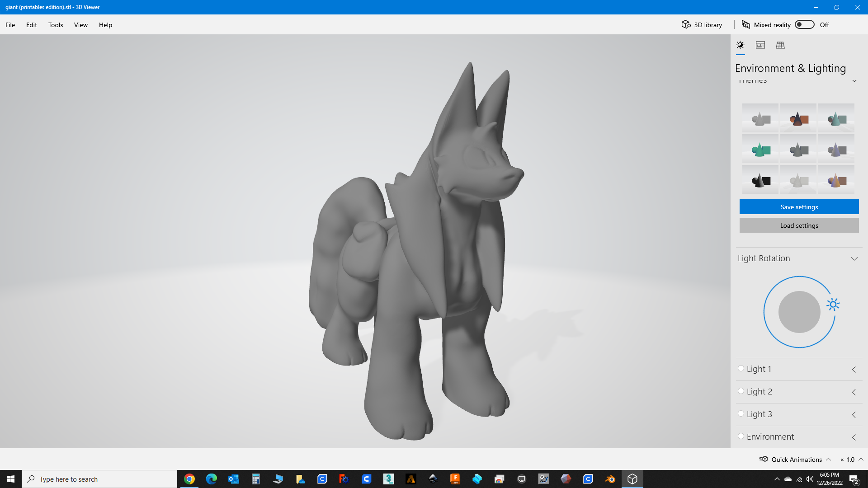This screenshot has width=868, height=488.
Task: Click the Mixed reality headset icon
Action: 746,24
